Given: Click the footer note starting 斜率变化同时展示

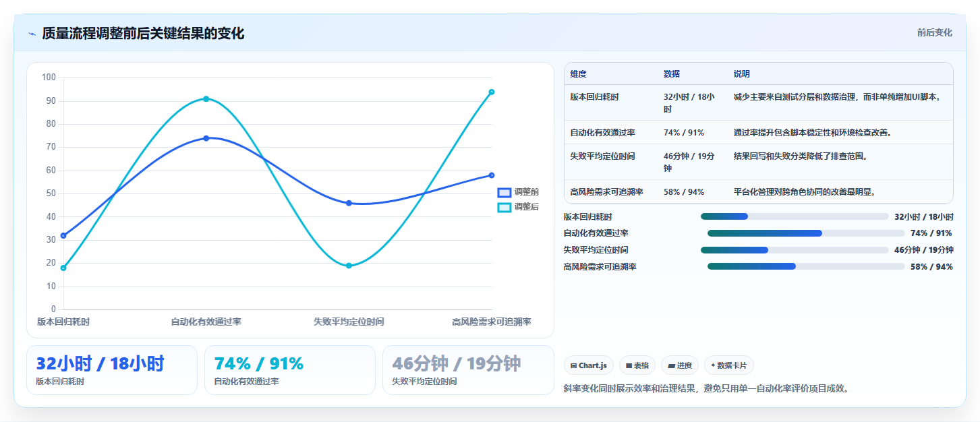Looking at the screenshot, I should (x=705, y=388).
